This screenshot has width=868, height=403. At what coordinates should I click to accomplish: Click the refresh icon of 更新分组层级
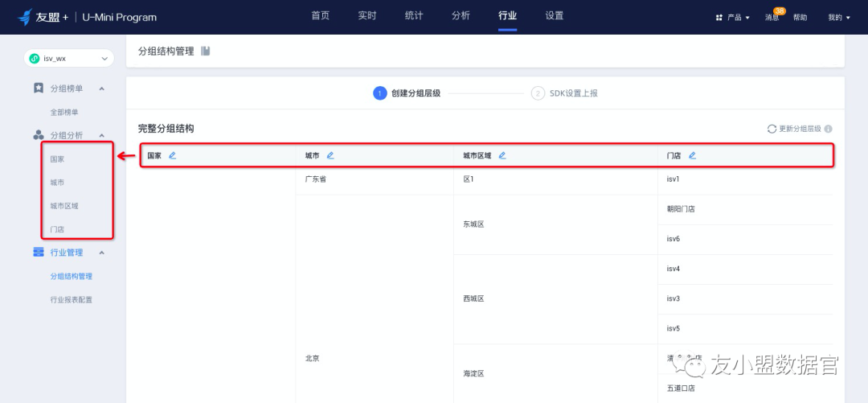pos(772,129)
